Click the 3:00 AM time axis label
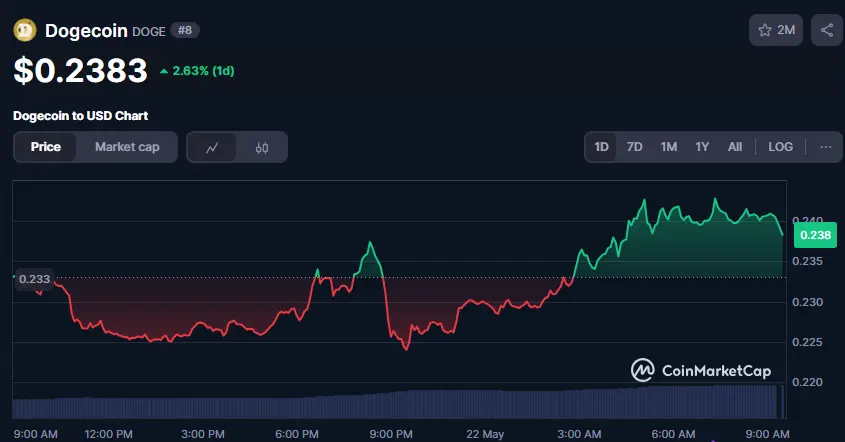 (579, 434)
